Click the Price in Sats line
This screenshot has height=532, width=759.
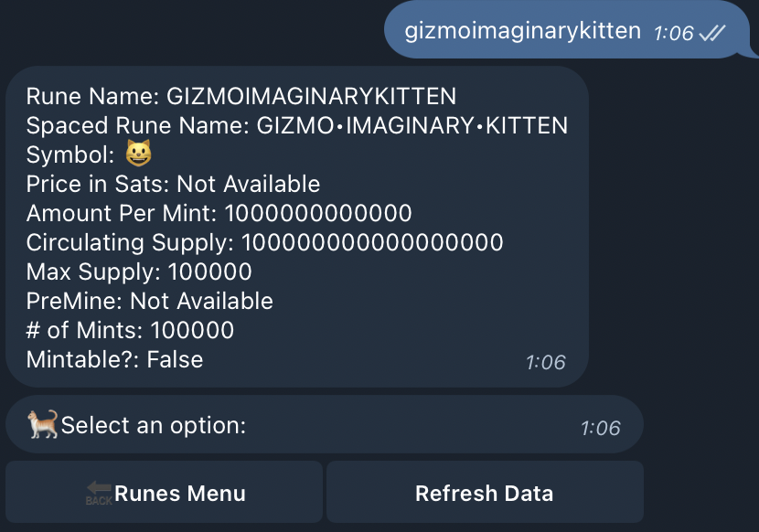coord(173,184)
